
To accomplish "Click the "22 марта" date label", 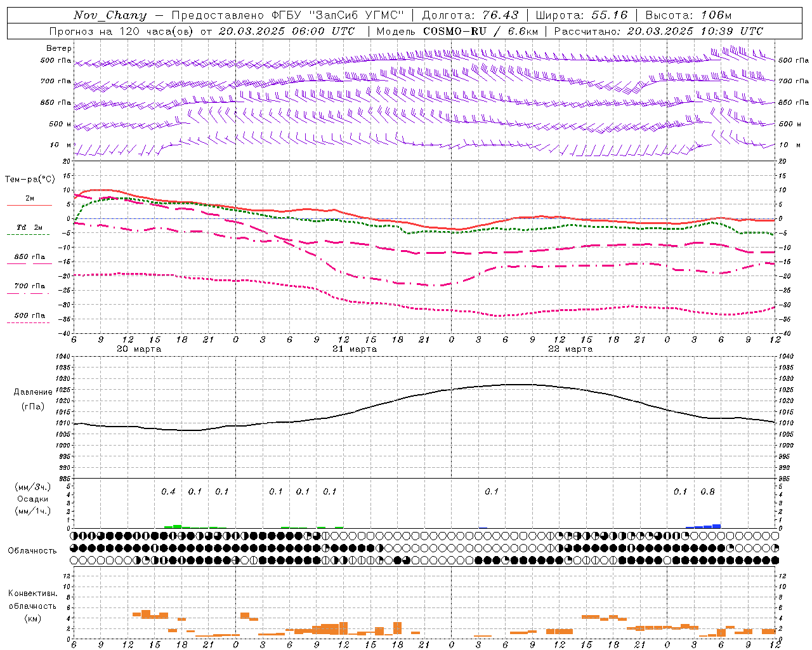I will [x=570, y=349].
